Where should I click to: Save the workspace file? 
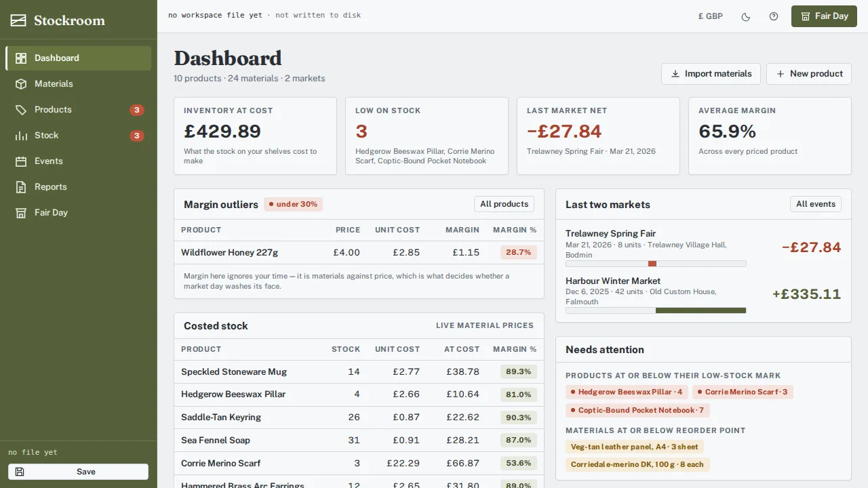point(78,472)
